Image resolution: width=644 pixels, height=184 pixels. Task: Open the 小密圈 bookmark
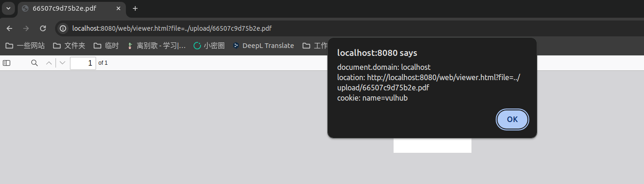(x=209, y=46)
